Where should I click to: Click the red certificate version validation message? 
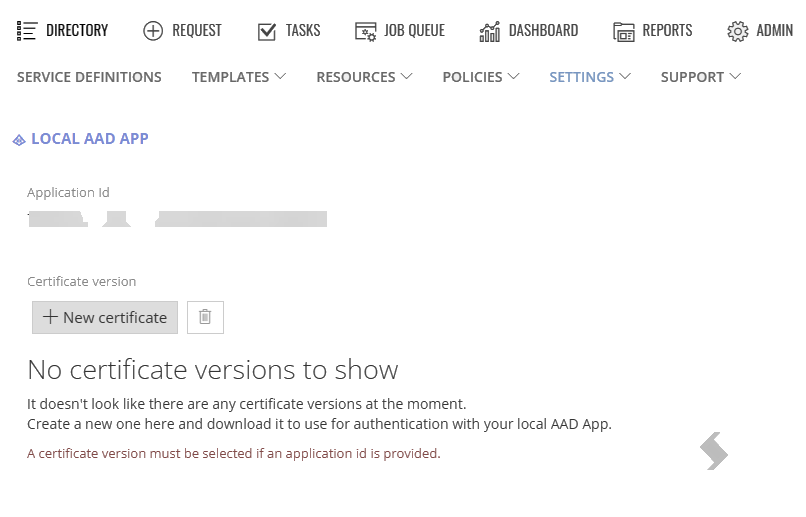(234, 453)
